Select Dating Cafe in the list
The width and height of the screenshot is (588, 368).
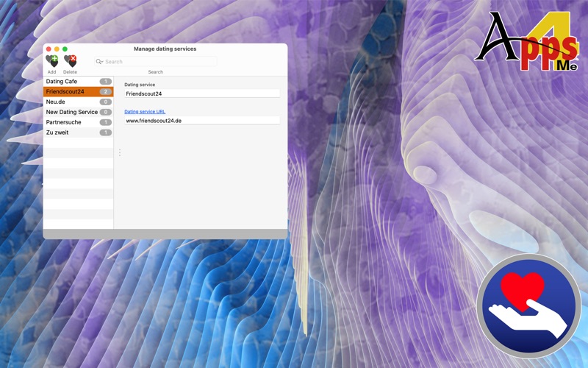(79, 82)
